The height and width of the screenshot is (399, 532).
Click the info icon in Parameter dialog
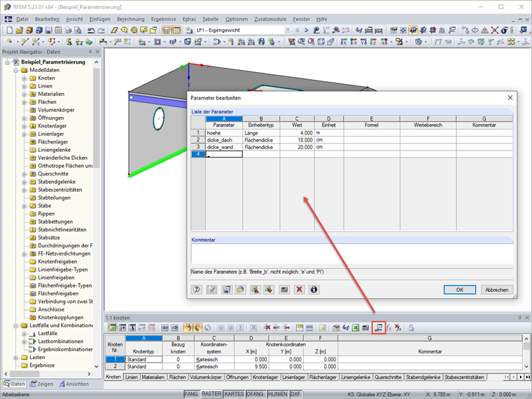pyautogui.click(x=314, y=290)
